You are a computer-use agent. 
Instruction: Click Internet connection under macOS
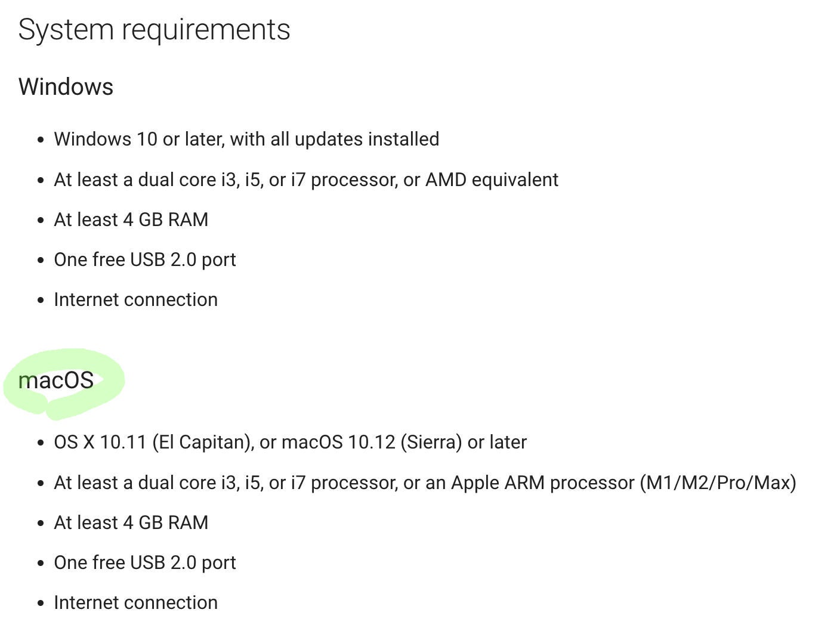(135, 603)
